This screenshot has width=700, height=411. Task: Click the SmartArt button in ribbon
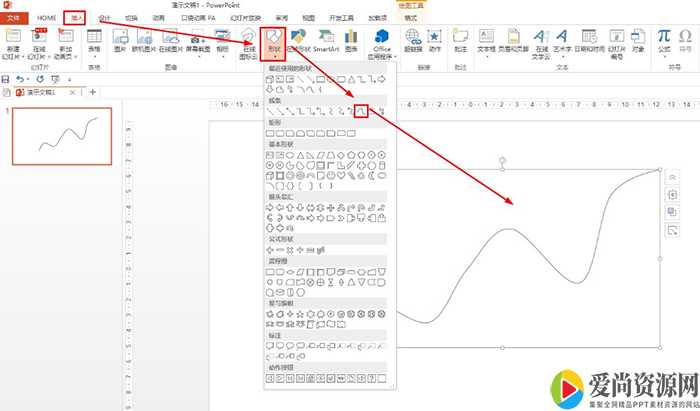pyautogui.click(x=326, y=41)
